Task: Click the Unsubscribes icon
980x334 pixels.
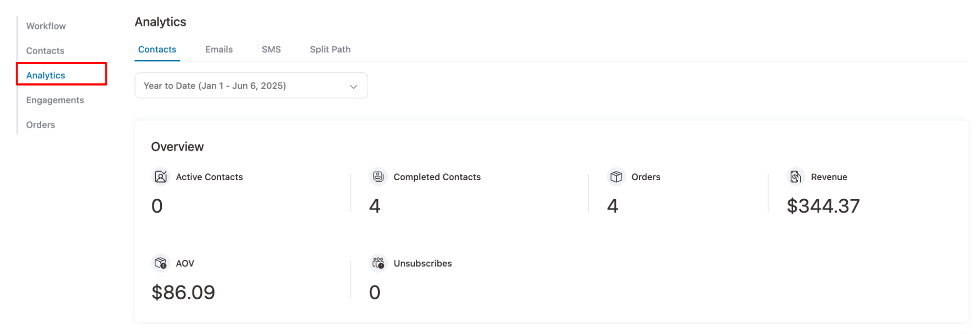Action: [378, 263]
